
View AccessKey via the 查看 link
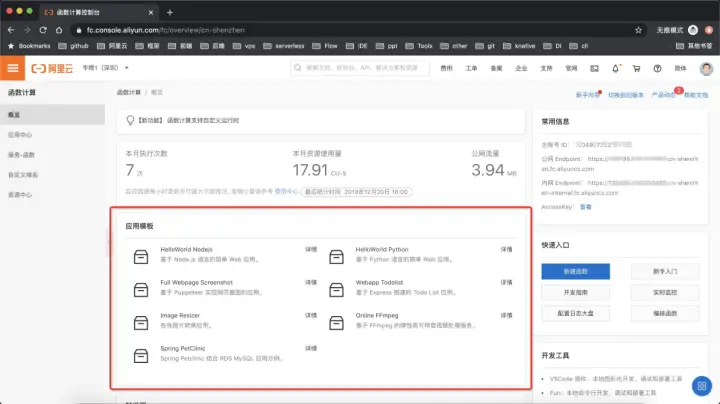tap(585, 207)
